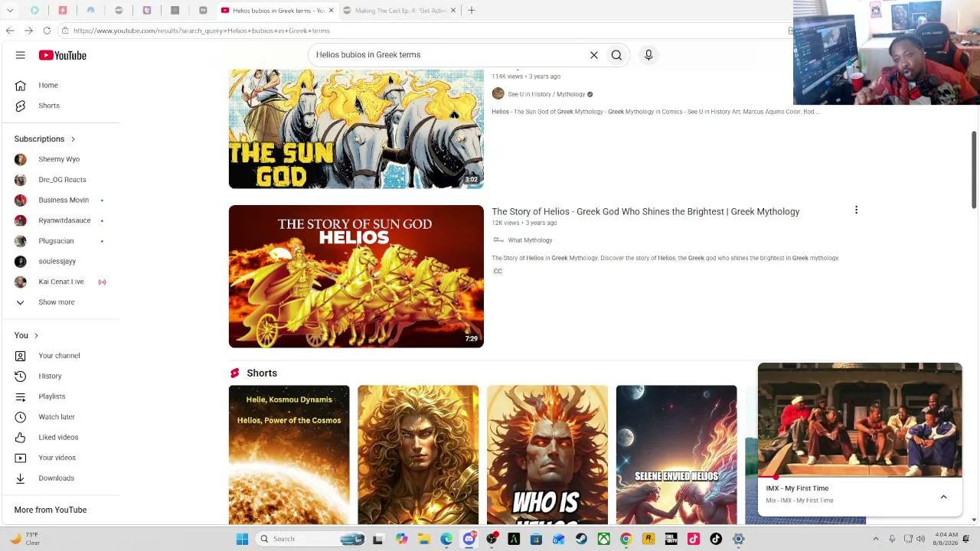The height and width of the screenshot is (551, 980).
Task: Open the Kai Cenat Live channel
Action: click(60, 282)
